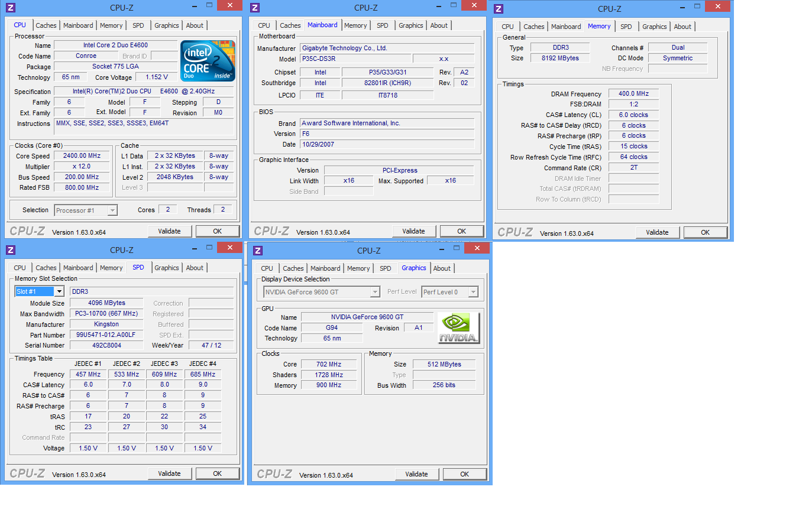Screen dimensions: 812x532
Task: Click Validate in the window showing GPU info
Action: click(416, 474)
